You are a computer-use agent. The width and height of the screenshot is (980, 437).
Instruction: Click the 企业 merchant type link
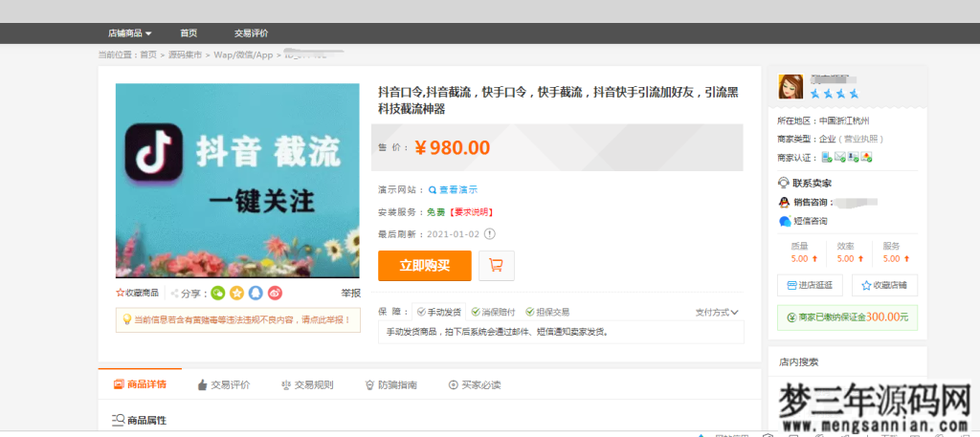click(828, 139)
